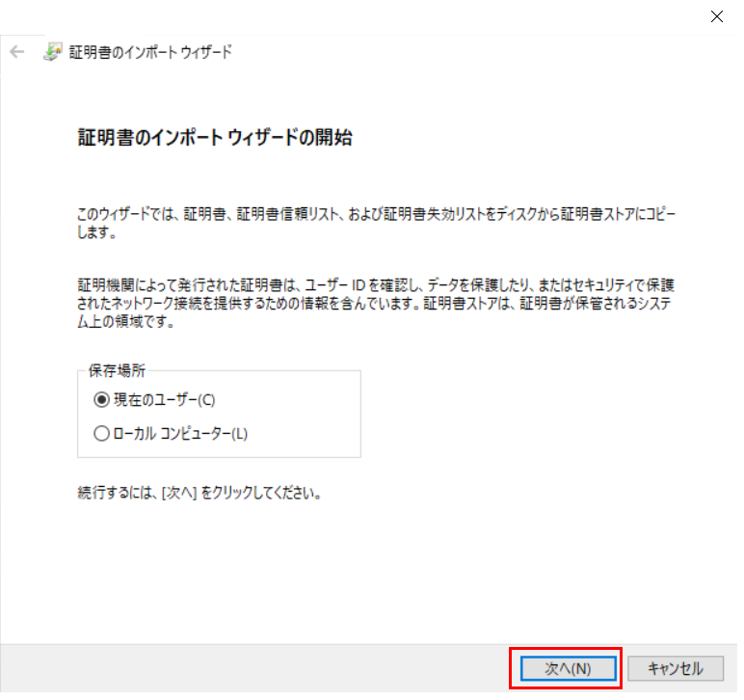Close the certificate import wizard window
This screenshot has width=744, height=700.
[716, 16]
